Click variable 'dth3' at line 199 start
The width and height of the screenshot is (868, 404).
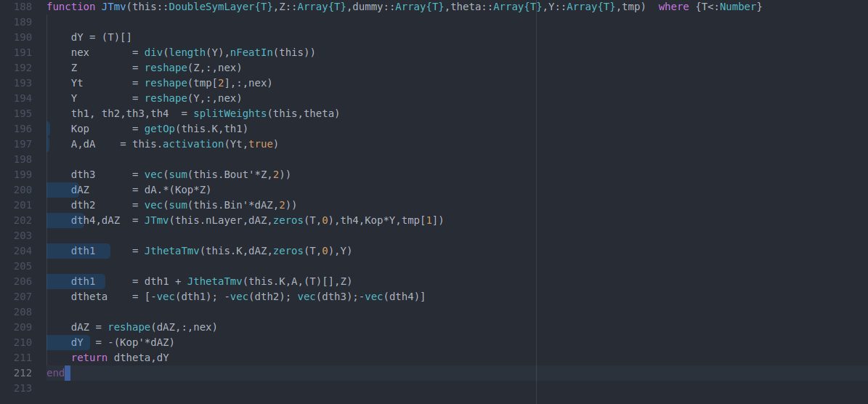click(x=83, y=174)
